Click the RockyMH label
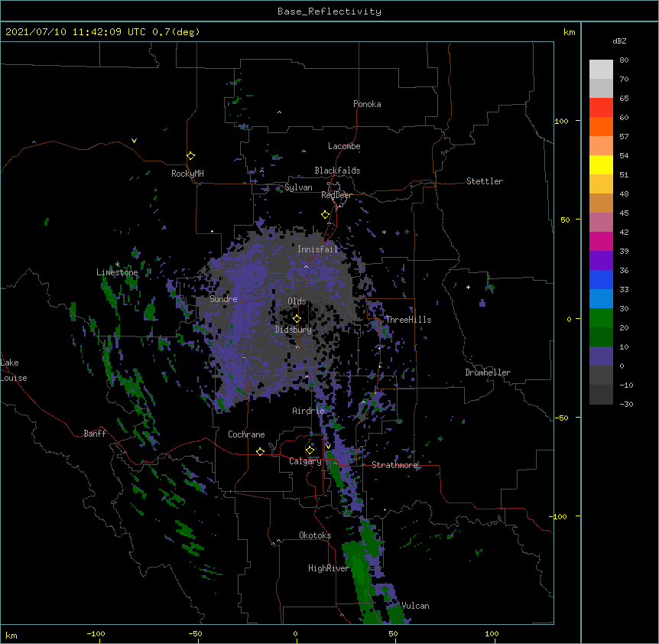Viewport: 659px width, 644px height. pos(187,174)
